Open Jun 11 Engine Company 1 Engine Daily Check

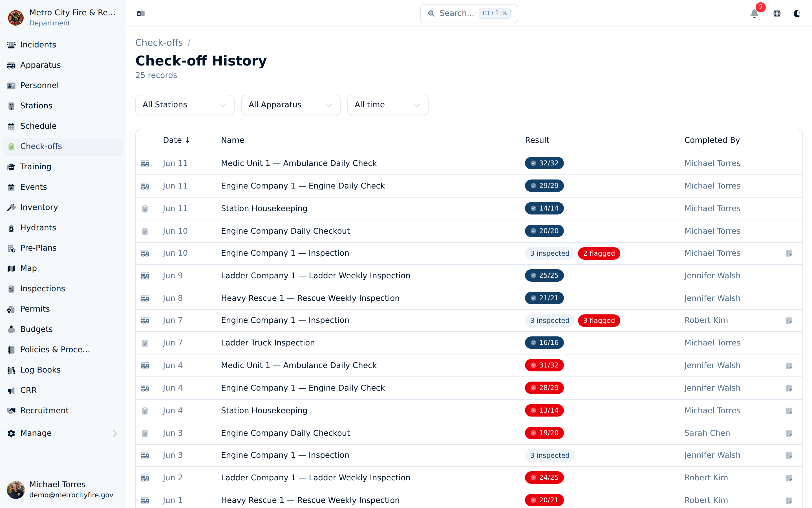(x=469, y=186)
